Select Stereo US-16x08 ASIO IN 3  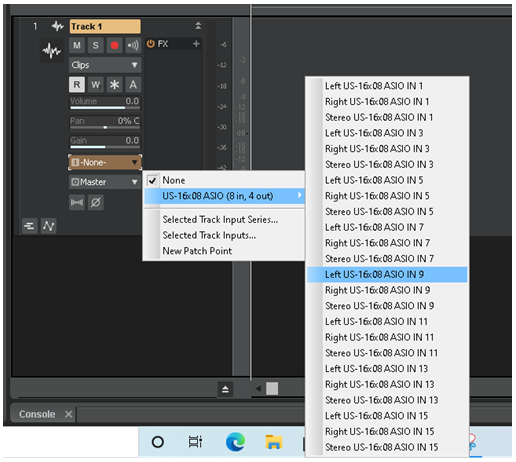[387, 164]
